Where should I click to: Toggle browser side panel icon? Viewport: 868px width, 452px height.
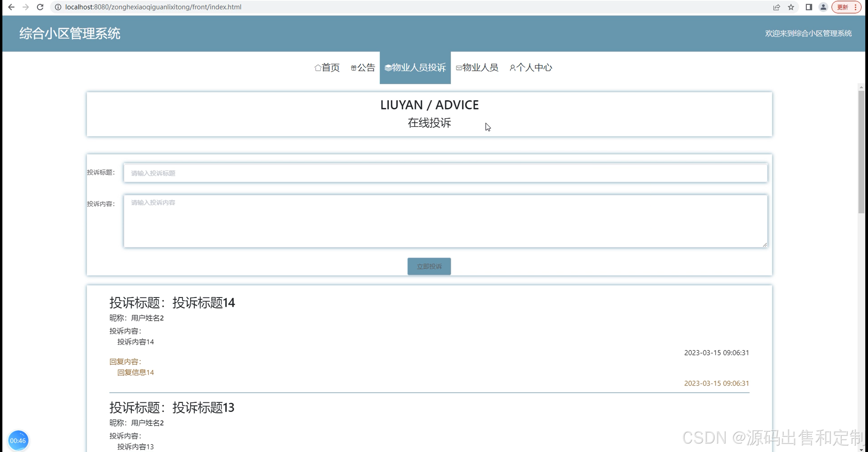pos(809,7)
